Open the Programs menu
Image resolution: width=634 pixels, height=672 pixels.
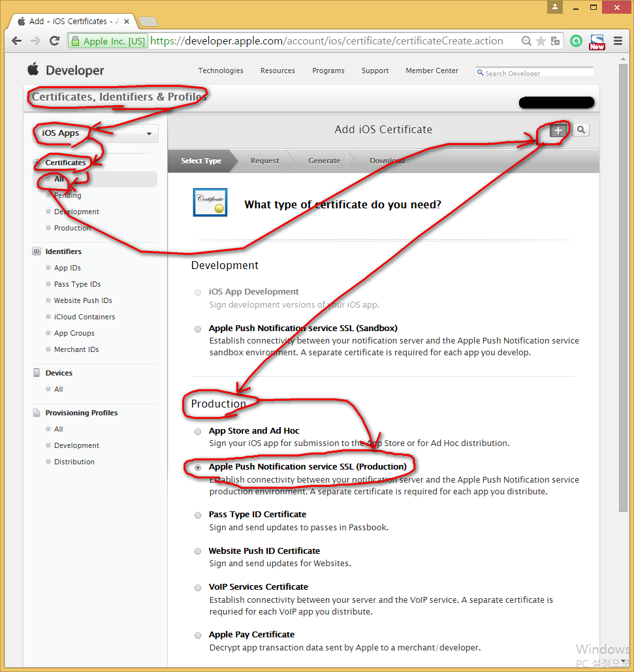point(328,71)
